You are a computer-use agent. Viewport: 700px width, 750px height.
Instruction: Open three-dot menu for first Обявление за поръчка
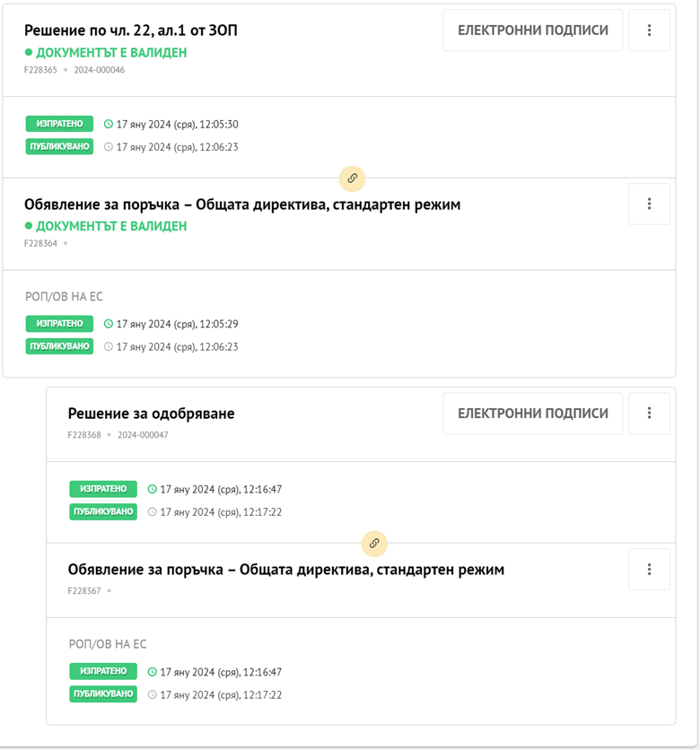[x=649, y=205]
